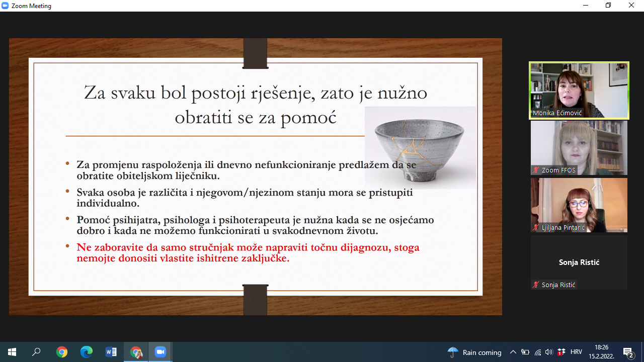Click the red bullet starting "Ne zaboravite"
Image resolution: width=644 pixels, height=362 pixels.
(248, 253)
